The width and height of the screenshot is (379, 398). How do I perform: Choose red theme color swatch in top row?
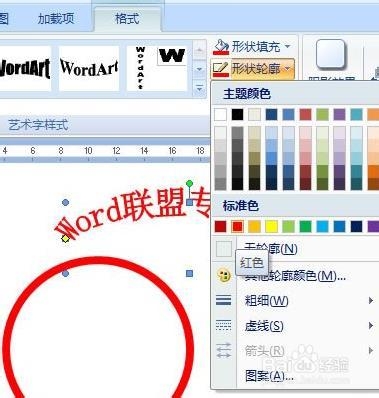(305, 114)
